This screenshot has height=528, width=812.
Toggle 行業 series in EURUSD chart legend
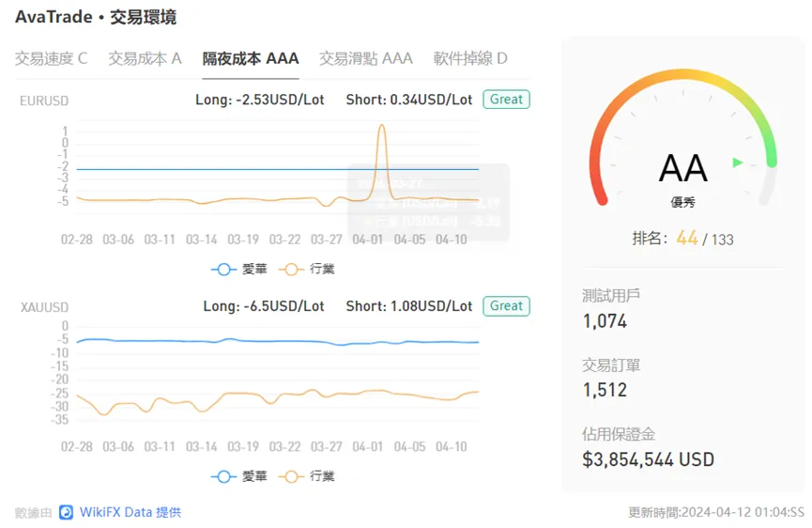click(307, 270)
